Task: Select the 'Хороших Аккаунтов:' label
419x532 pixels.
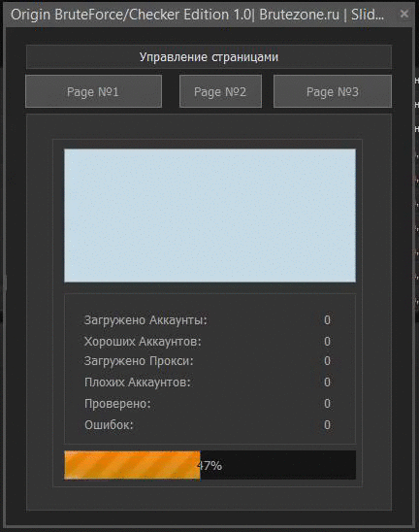Action: 143,342
